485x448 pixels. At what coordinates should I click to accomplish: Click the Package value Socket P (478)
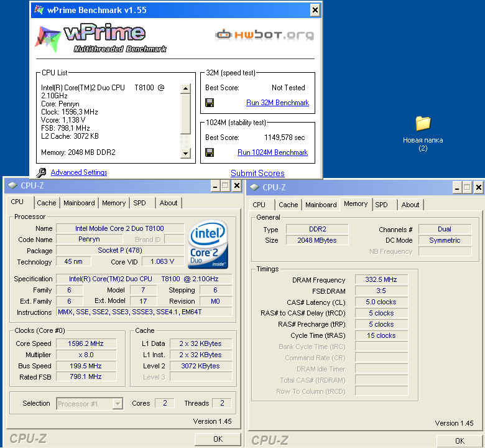120,251
